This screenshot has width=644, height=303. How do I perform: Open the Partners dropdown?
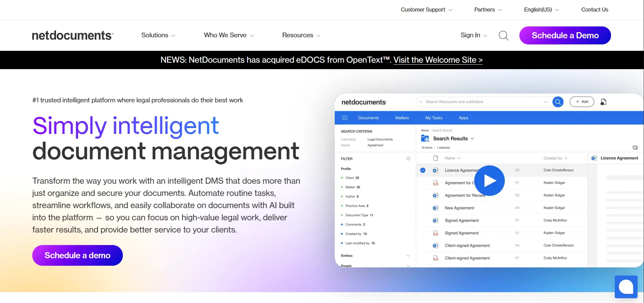click(488, 9)
